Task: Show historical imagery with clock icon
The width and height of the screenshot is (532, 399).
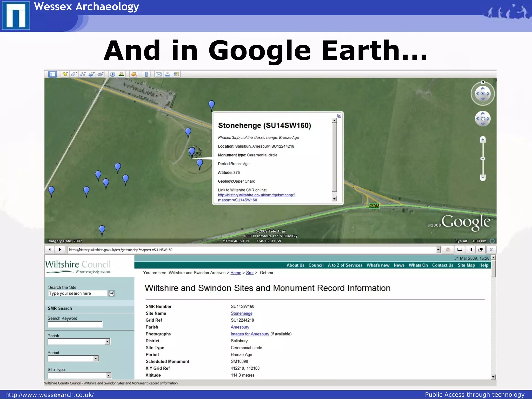Action: click(x=112, y=74)
